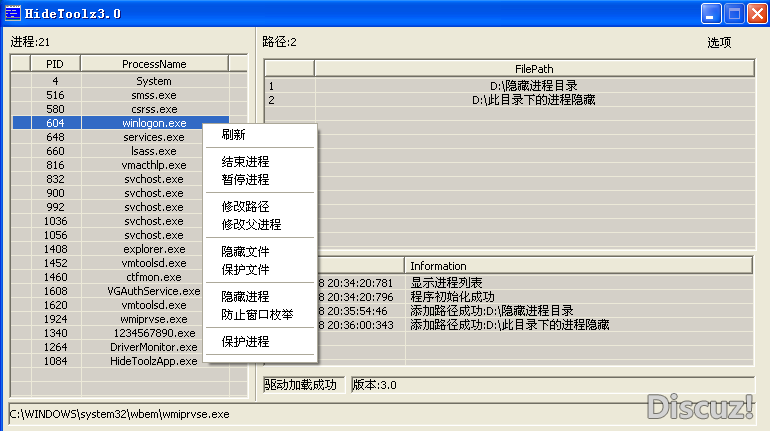Select the winlogon.exe process row
Image resolution: width=770 pixels, height=431 pixels.
(x=120, y=123)
